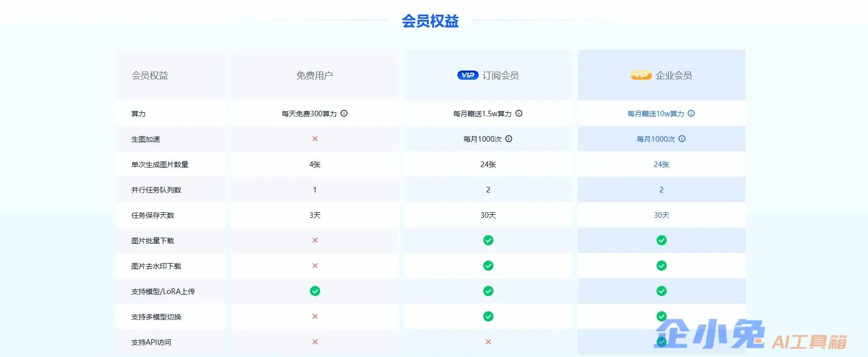
Task: Click blue 30天 value under 企业会员
Action: coord(662,215)
